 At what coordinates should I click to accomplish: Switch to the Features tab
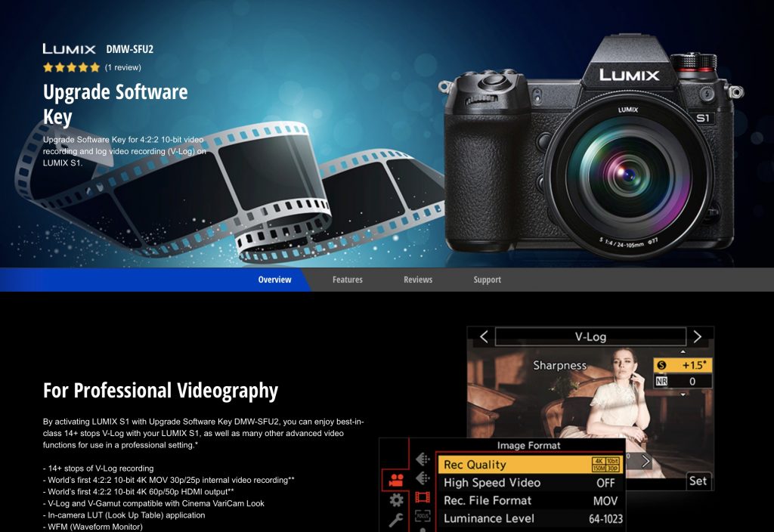(x=348, y=280)
